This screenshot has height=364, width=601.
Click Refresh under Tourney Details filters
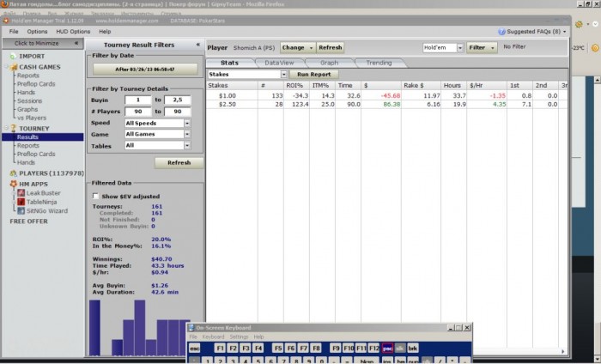179,162
